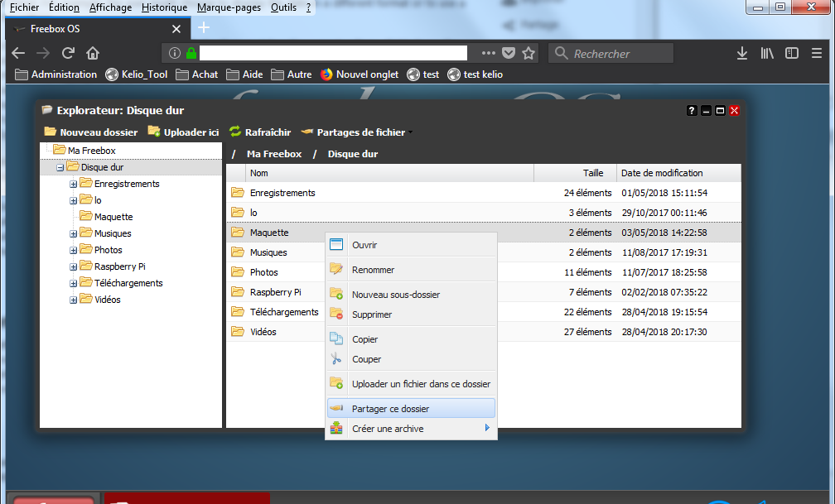Select Ma Freebox in the tree
835x504 pixels.
tap(91, 151)
